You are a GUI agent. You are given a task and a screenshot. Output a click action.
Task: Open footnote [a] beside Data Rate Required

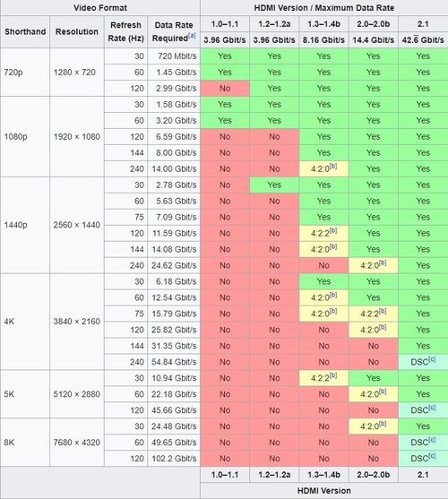click(x=192, y=35)
